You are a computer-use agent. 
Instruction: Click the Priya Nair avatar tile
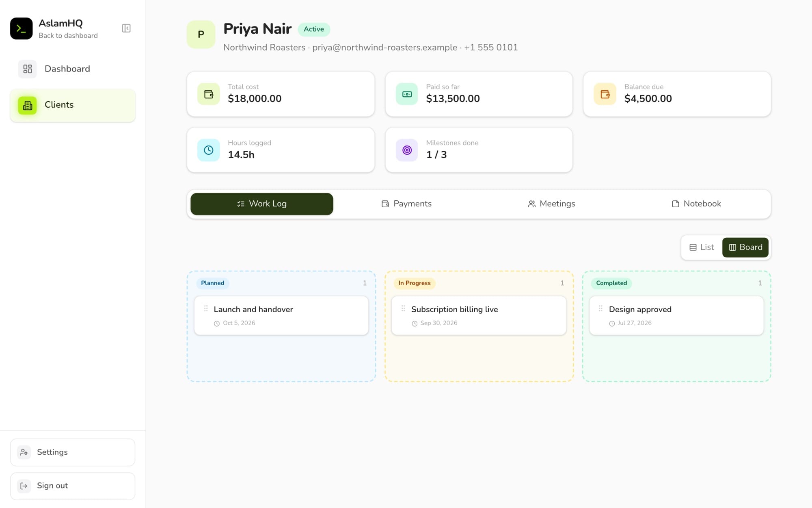pos(201,35)
